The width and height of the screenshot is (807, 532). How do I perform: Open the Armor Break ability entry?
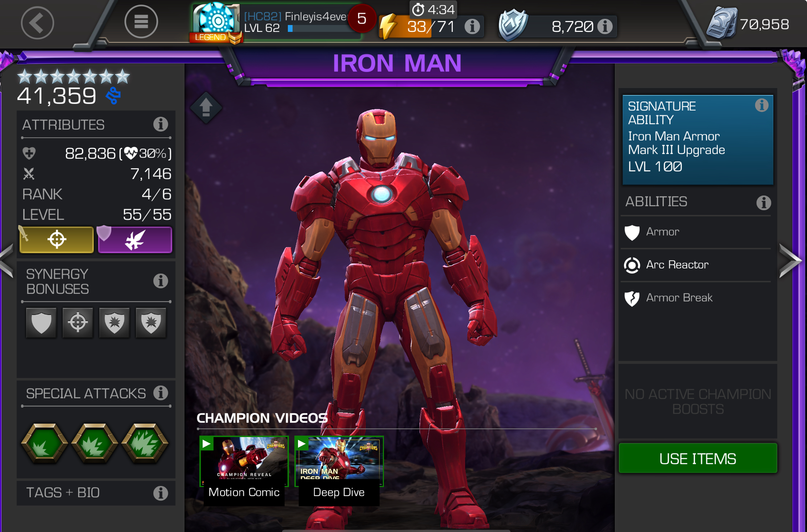pos(696,298)
